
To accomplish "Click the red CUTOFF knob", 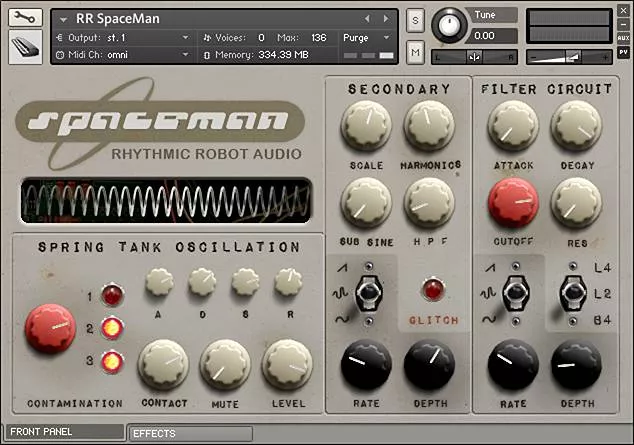I will tap(513, 203).
